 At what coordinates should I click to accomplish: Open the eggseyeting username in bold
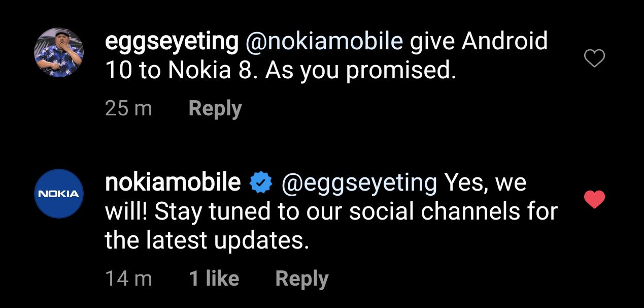coord(172,42)
